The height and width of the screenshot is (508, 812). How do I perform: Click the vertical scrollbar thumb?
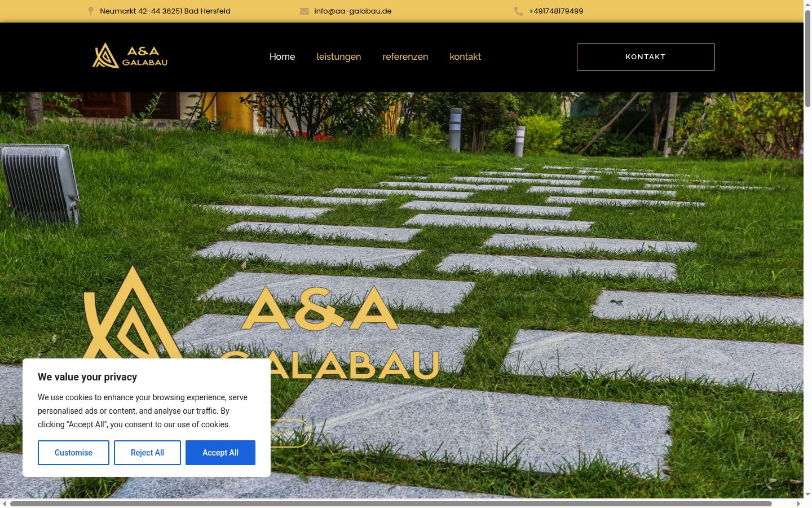[x=807, y=58]
